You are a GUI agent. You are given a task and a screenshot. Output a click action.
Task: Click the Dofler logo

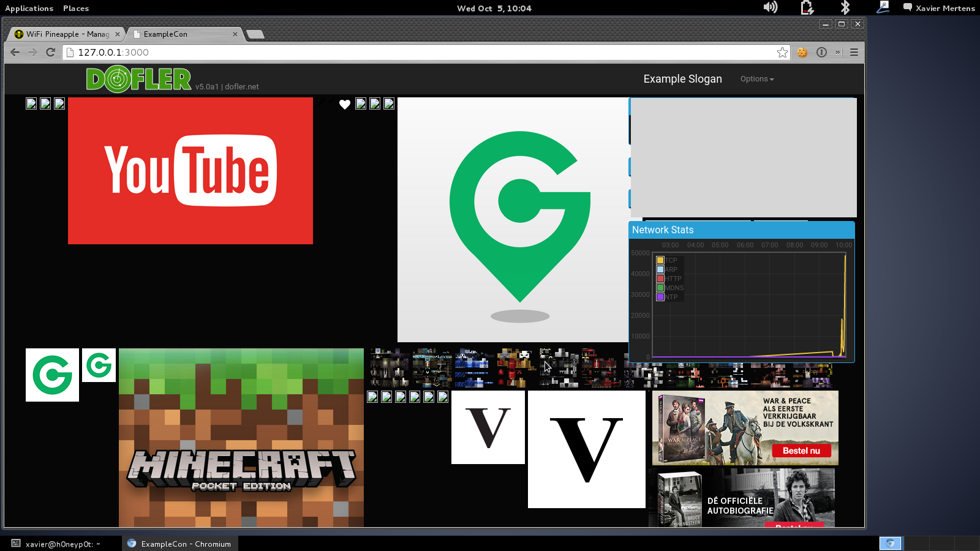pos(138,79)
